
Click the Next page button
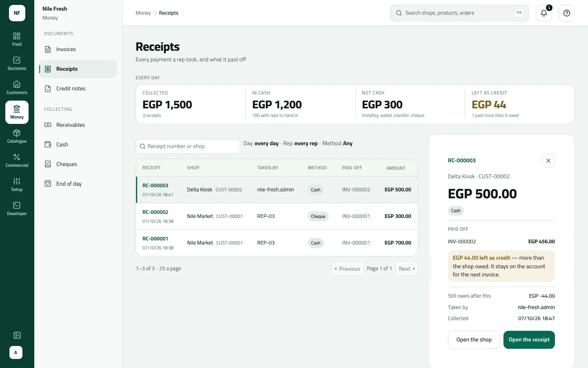coord(407,269)
